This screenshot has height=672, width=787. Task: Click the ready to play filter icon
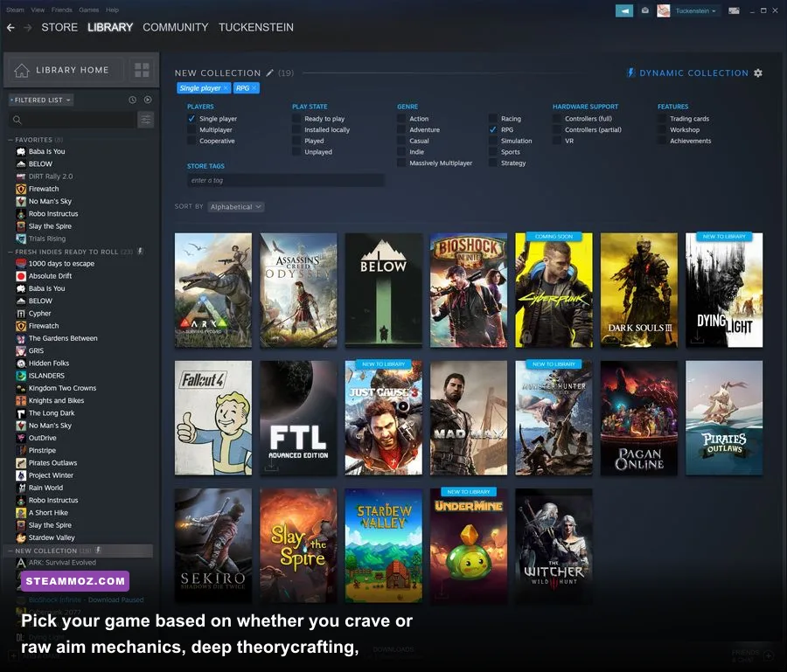pyautogui.click(x=148, y=100)
